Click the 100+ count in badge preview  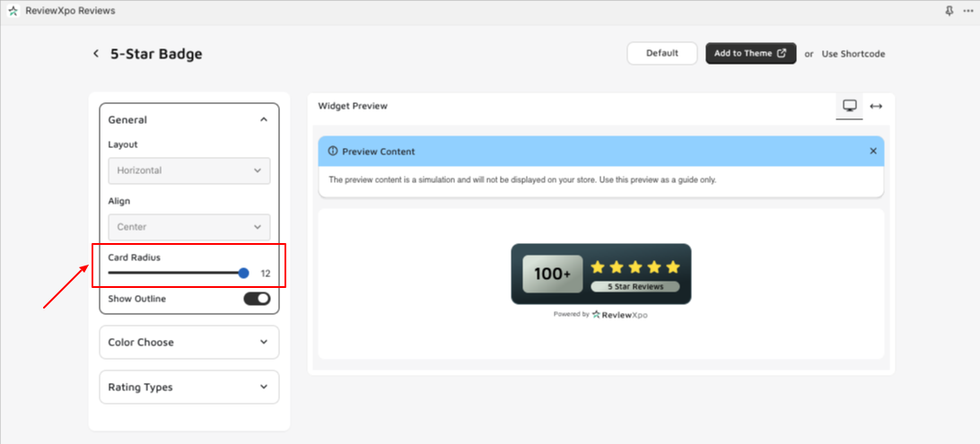pos(553,274)
